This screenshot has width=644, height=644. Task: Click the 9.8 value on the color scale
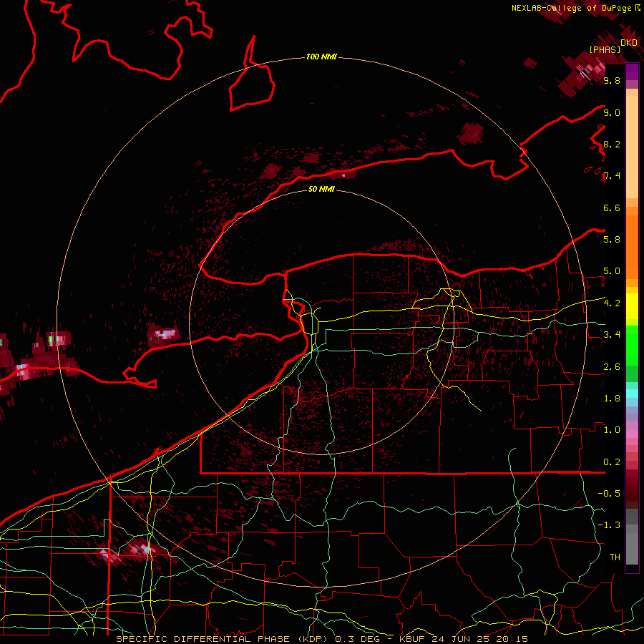click(612, 80)
